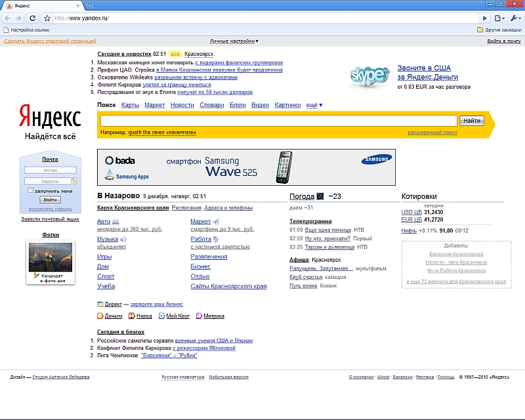The height and width of the screenshot is (420, 525).
Task: Open the photo of the day thumbnail
Action: (x=51, y=257)
